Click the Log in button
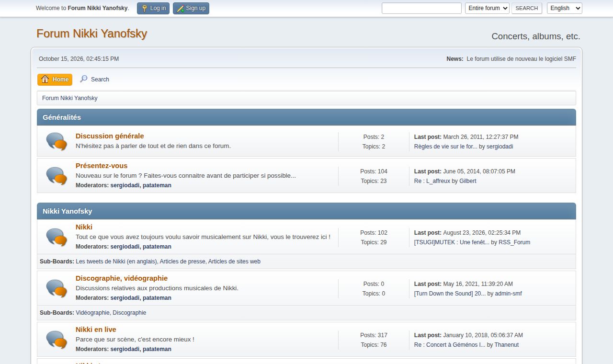Screen dimensions: 613x364 (x=153, y=8)
